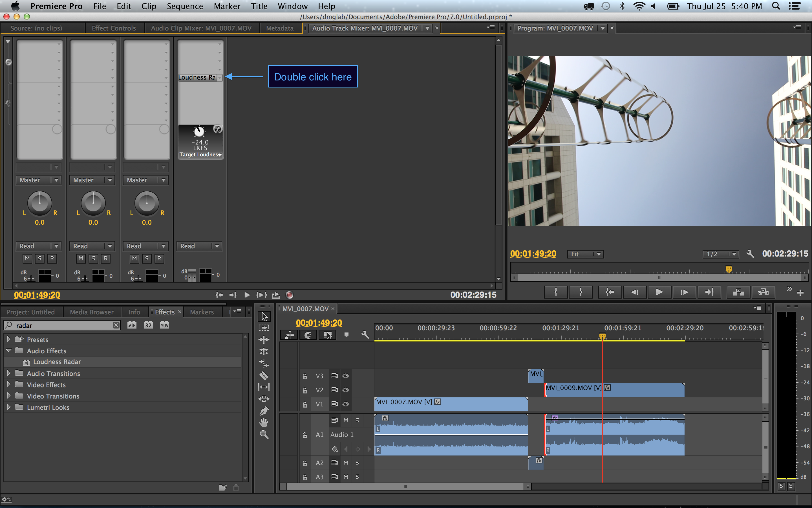Screen dimensions: 812x508
Task: Open Program Monitor settings wrench
Action: pyautogui.click(x=750, y=254)
